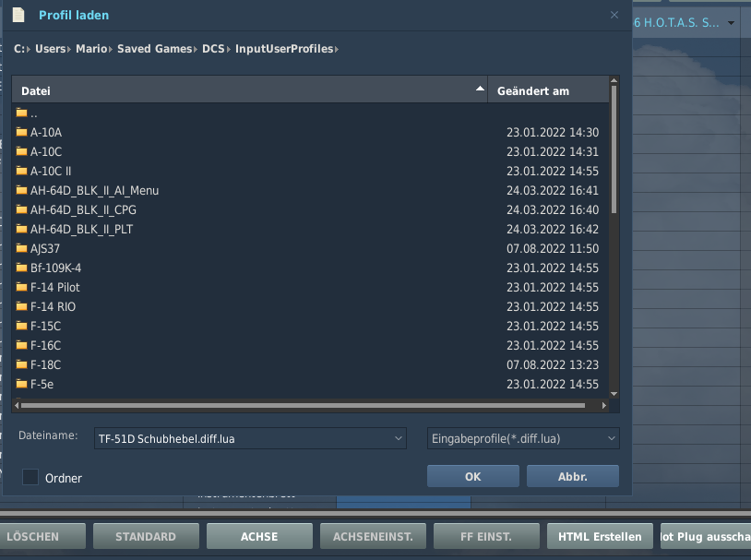Click the ACHSE button
Viewport: 751px width, 560px height.
tap(259, 537)
